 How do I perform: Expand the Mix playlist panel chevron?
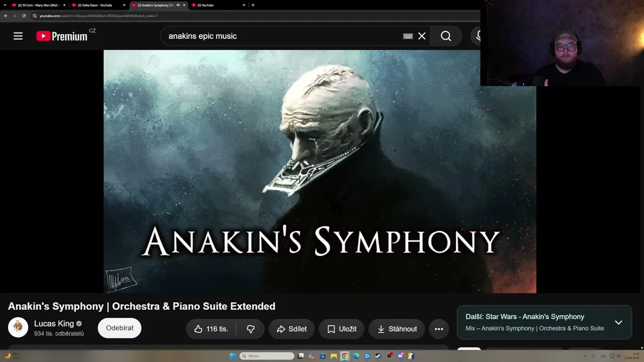(x=618, y=322)
